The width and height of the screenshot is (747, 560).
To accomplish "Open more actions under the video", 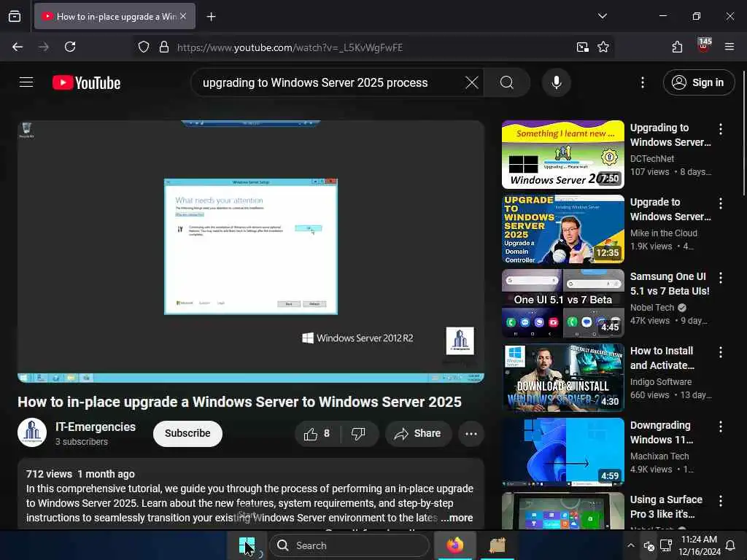I will (471, 434).
